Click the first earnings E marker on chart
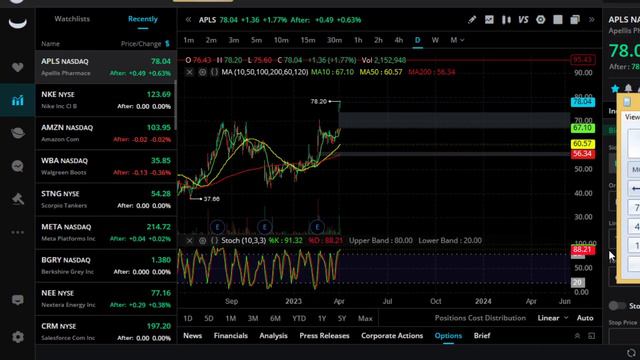Screen dimensions: 640x360 pyautogui.click(x=217, y=227)
